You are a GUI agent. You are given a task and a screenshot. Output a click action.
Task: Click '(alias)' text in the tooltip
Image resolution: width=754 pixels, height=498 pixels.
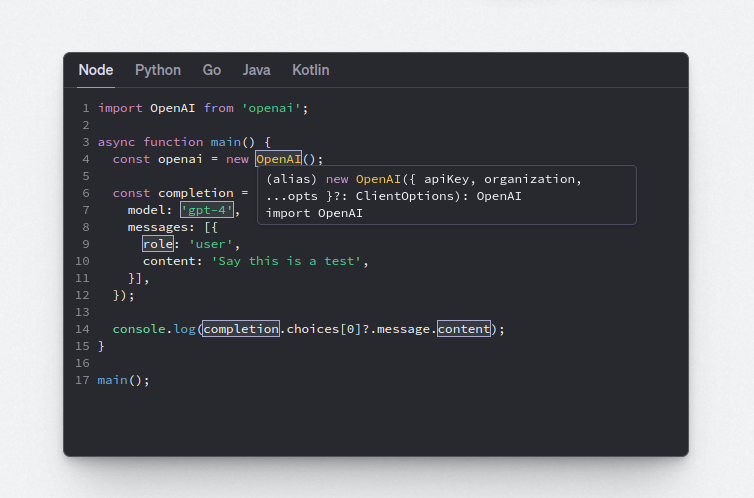pyautogui.click(x=291, y=179)
